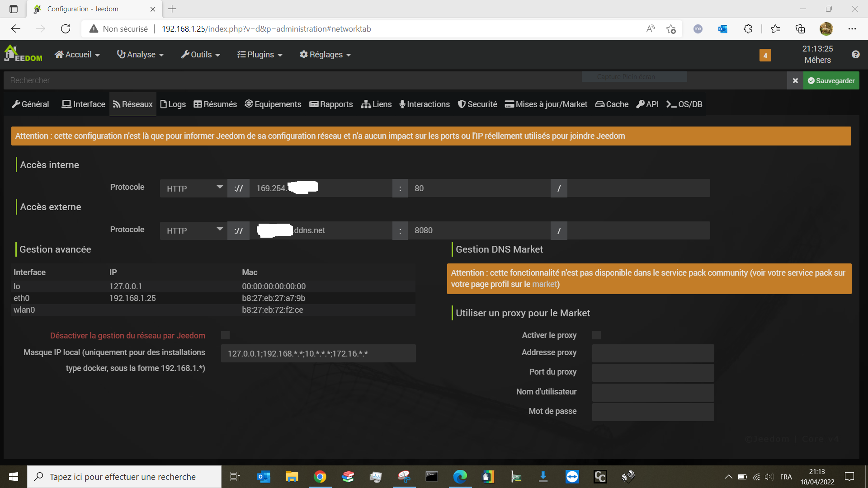Follow the market link in warning
Viewport: 868px width, 488px height.
[x=544, y=284]
